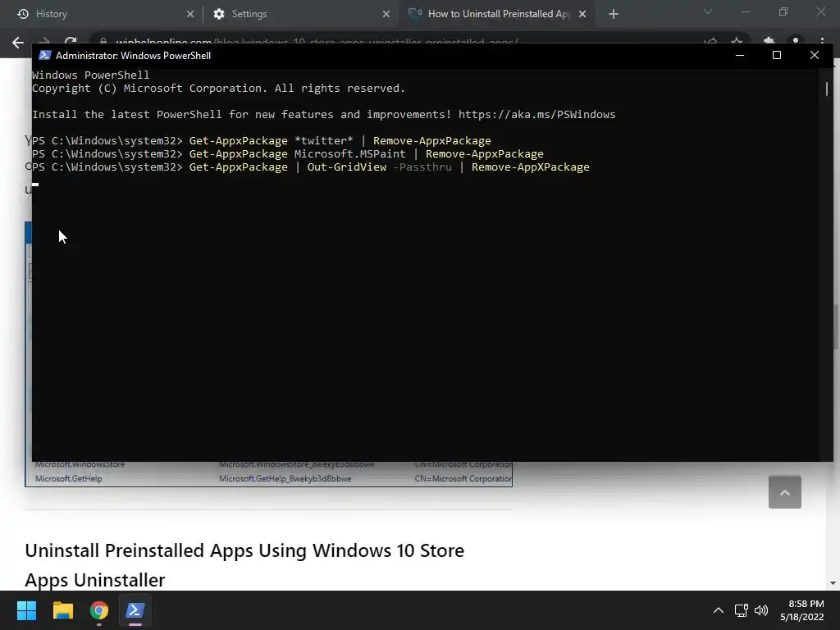This screenshot has height=630, width=840.
Task: Close the How to Uninstall tab
Action: coord(582,15)
